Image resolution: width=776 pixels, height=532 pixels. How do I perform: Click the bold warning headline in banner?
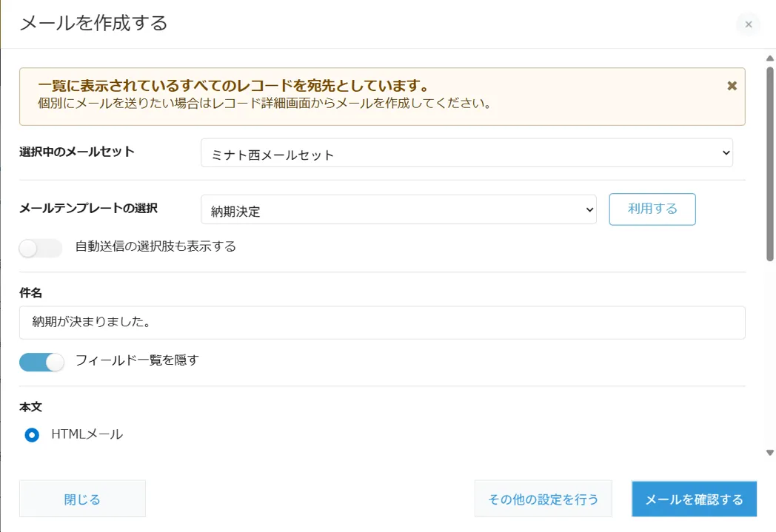[233, 86]
